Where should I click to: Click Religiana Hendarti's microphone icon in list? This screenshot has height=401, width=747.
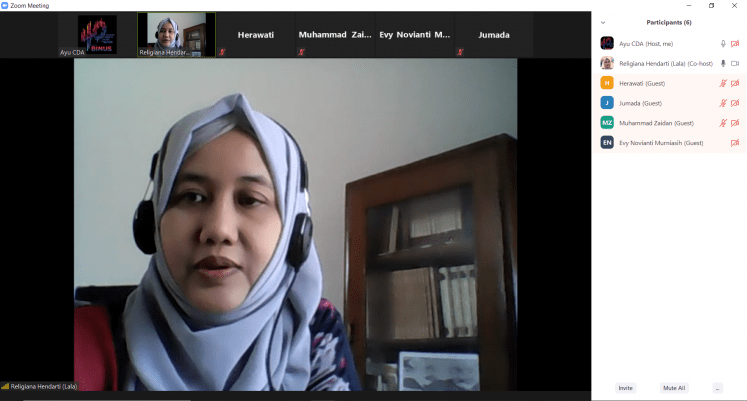pyautogui.click(x=723, y=63)
